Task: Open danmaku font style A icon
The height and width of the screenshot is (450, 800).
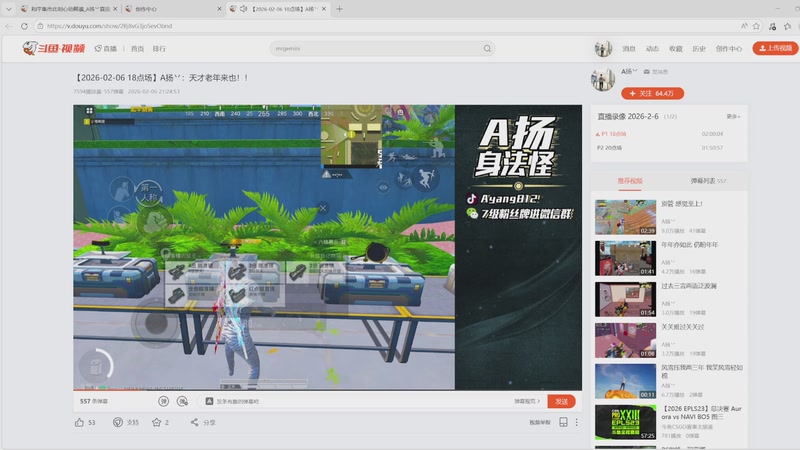Action: (209, 402)
